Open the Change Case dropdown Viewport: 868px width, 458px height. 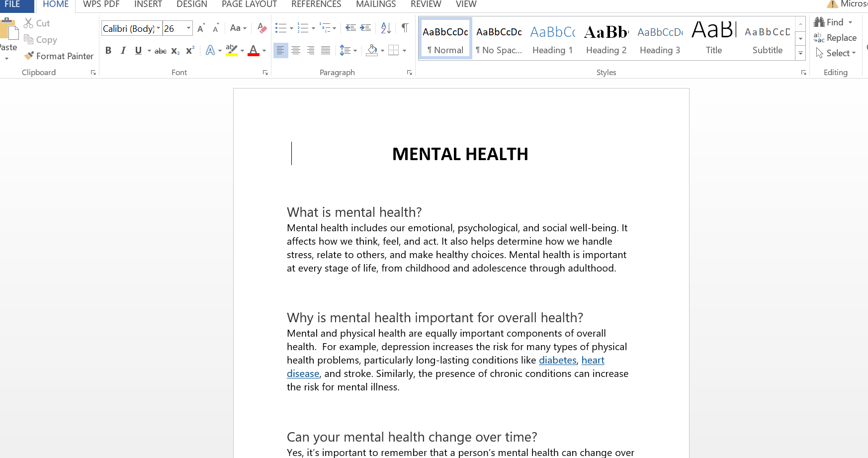(238, 28)
